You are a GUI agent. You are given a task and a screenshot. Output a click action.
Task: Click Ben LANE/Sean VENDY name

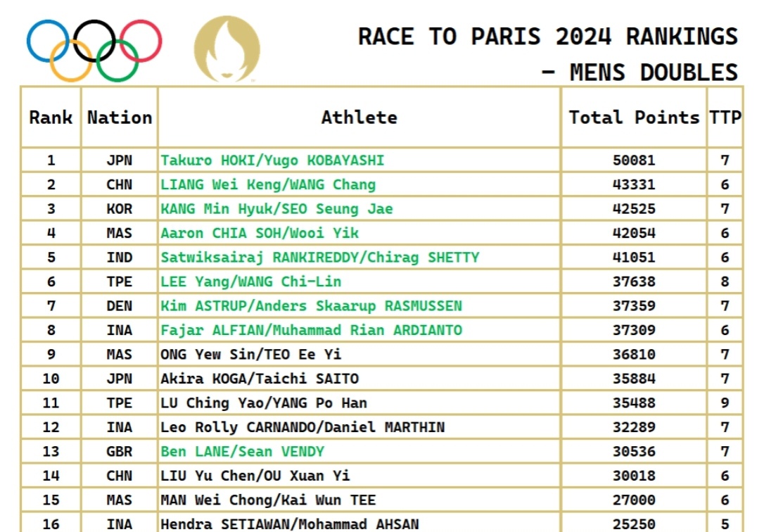click(x=242, y=451)
